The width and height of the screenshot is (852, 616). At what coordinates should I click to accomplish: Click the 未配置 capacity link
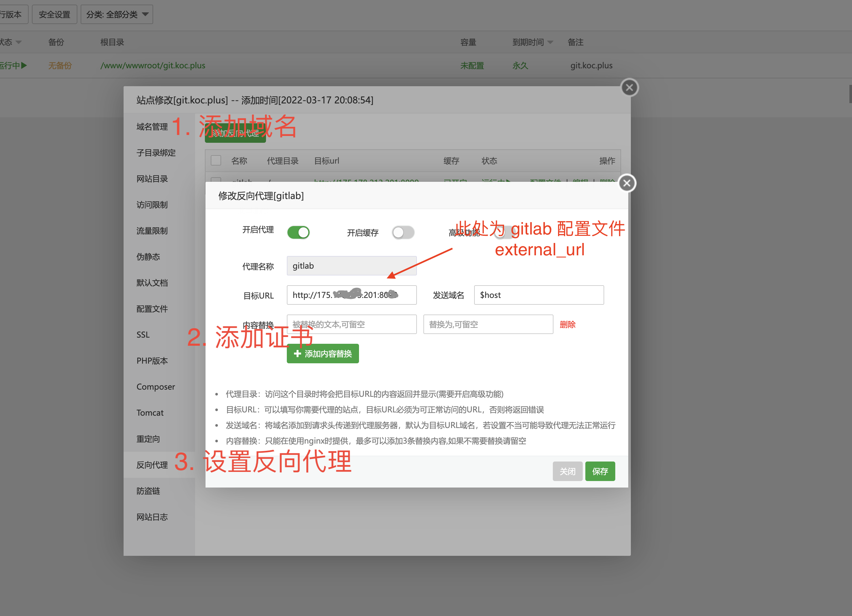tap(472, 66)
